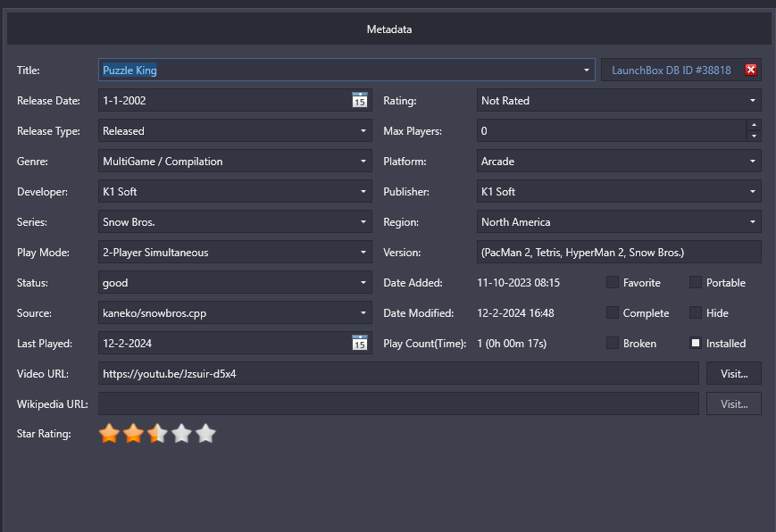Click into the Wikipedia URL field
The height and width of the screenshot is (532, 776).
pyautogui.click(x=398, y=403)
